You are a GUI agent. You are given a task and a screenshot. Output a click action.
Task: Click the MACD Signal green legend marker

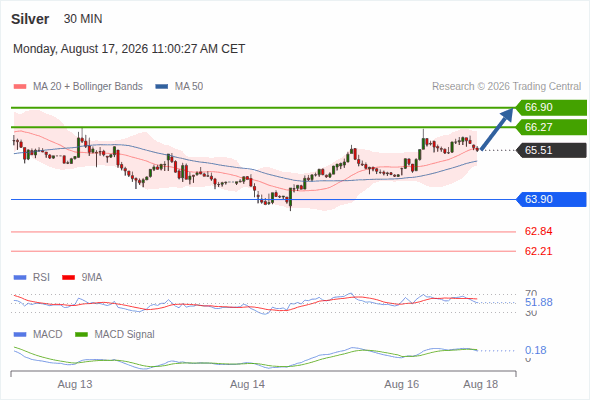coord(81,335)
